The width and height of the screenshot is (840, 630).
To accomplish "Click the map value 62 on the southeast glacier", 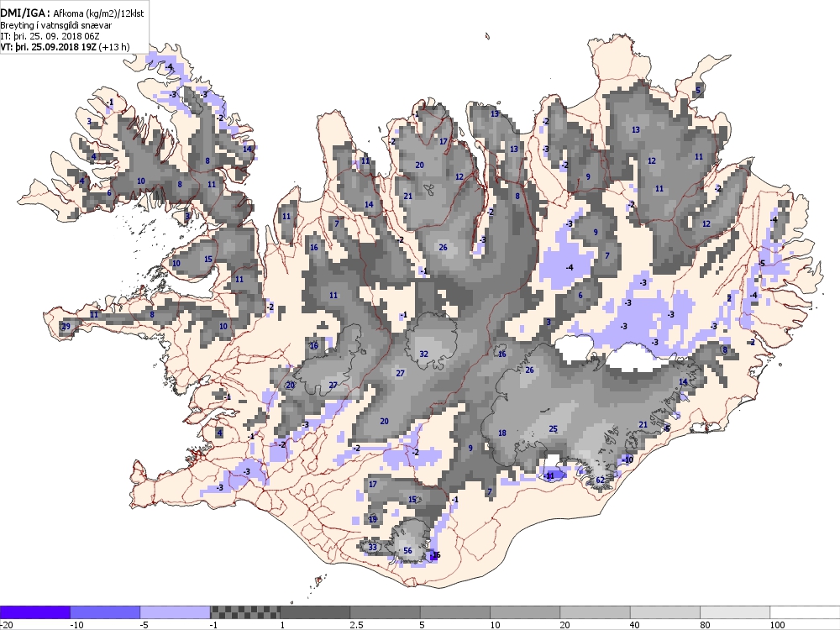I will pyautogui.click(x=600, y=480).
